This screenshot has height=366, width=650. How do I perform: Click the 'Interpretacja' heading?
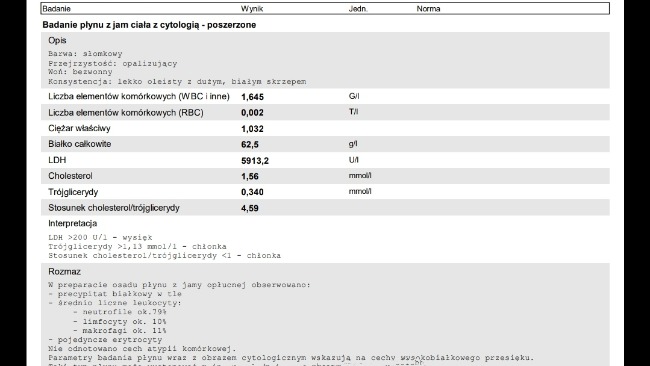coord(73,223)
